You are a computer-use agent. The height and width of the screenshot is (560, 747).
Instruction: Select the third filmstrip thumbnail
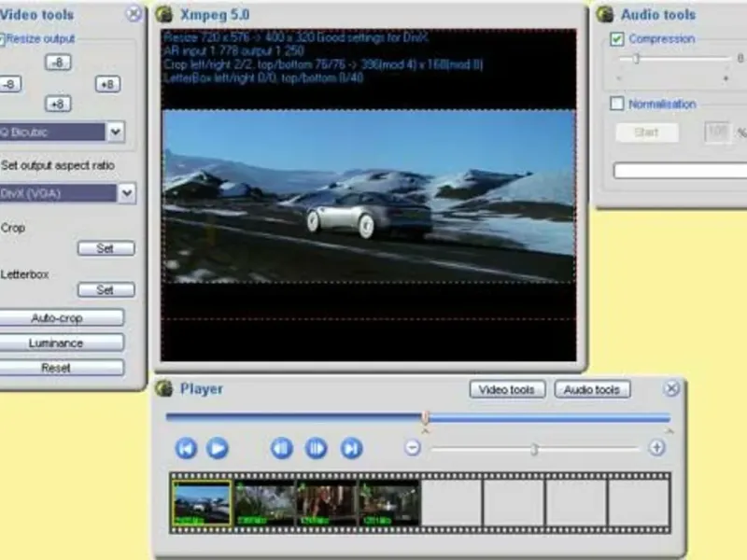click(x=327, y=503)
